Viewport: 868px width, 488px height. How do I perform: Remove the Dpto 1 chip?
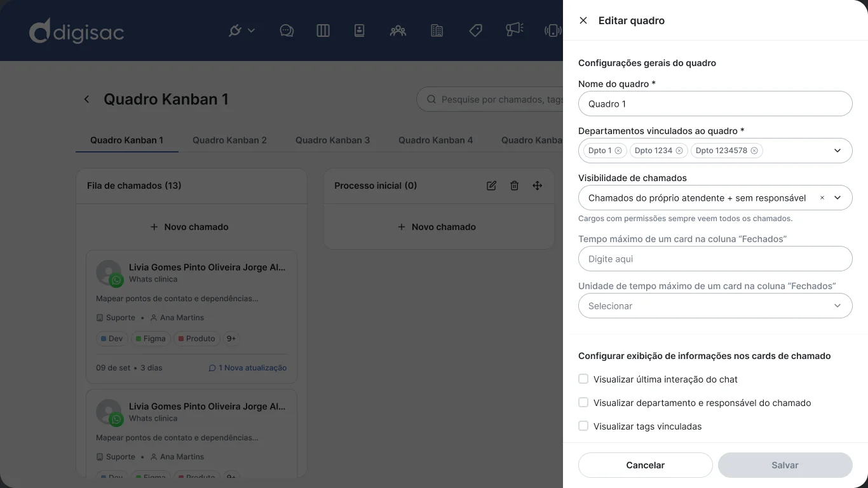point(618,151)
